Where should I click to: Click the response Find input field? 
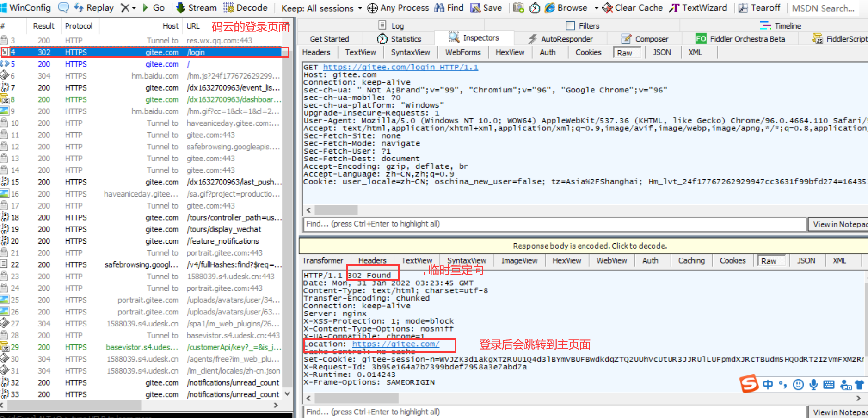[554, 412]
